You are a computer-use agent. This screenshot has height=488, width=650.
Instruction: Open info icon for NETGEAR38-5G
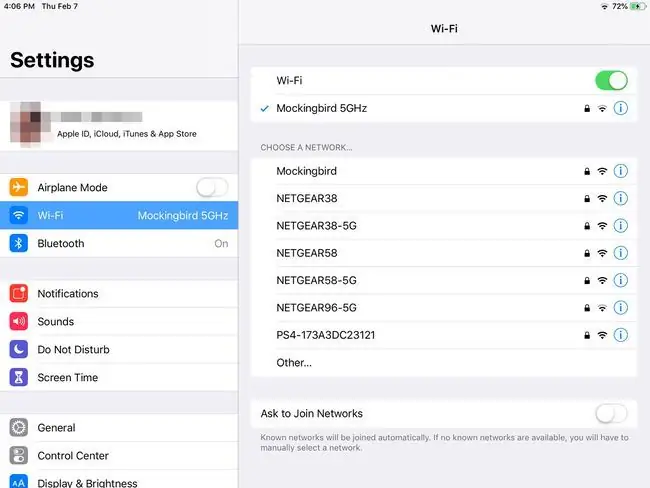click(620, 226)
